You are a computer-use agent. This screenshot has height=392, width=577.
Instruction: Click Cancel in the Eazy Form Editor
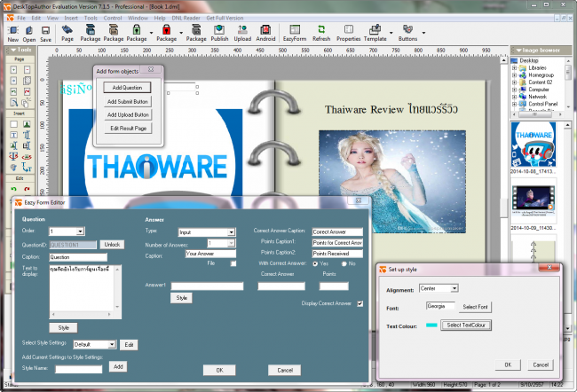click(284, 371)
